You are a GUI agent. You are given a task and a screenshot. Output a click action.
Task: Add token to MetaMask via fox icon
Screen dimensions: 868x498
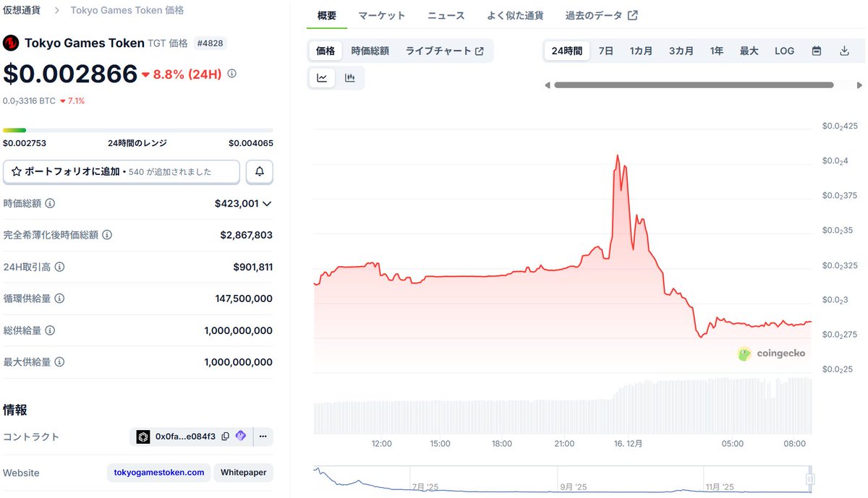241,437
